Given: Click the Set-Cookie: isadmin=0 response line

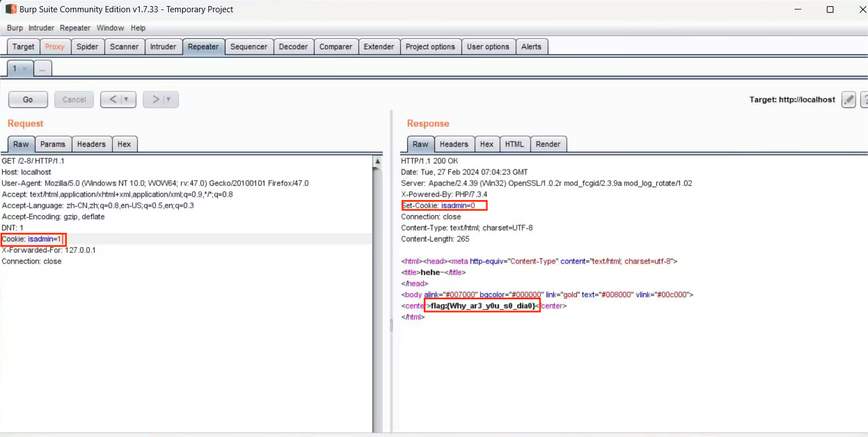Looking at the screenshot, I should click(438, 206).
